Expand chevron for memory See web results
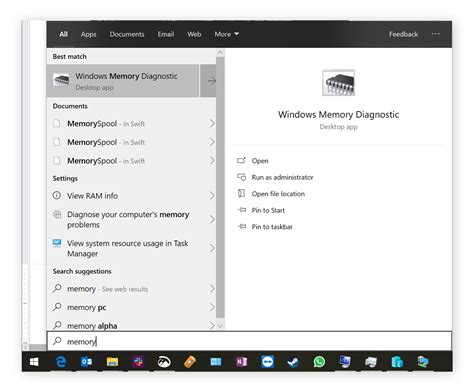 212,289
